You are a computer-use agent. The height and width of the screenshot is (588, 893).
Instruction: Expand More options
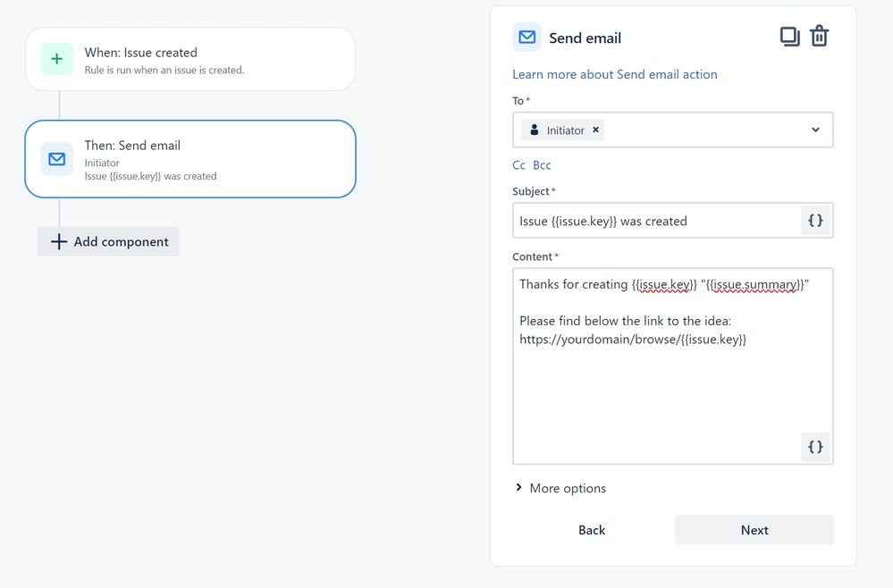point(560,488)
